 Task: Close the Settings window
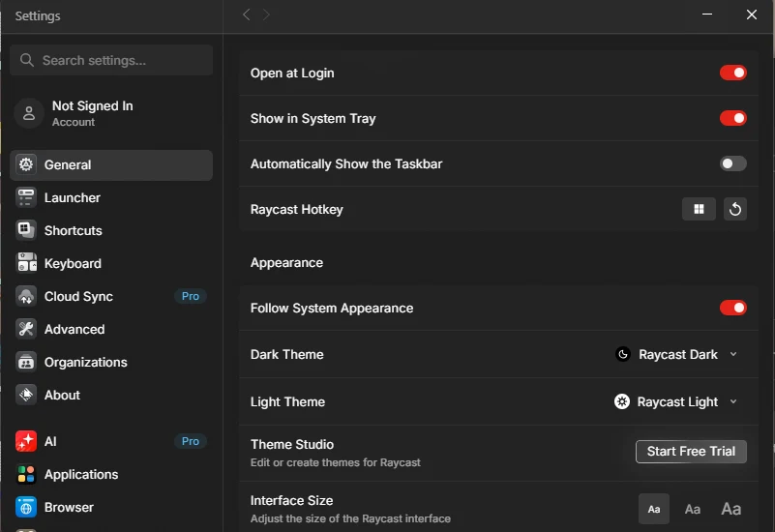[x=751, y=15]
